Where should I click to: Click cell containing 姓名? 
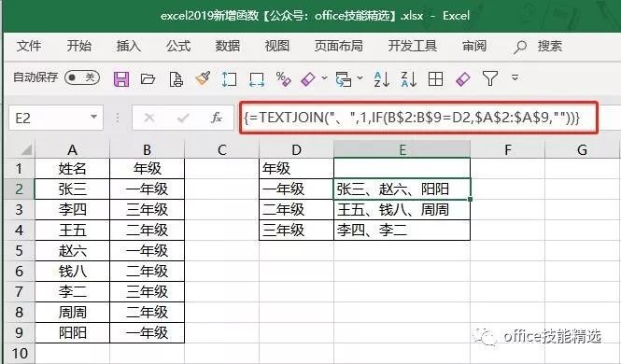tap(72, 169)
